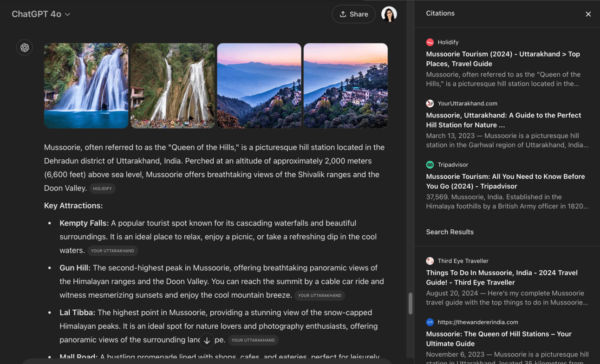Close the Citations panel

588,14
